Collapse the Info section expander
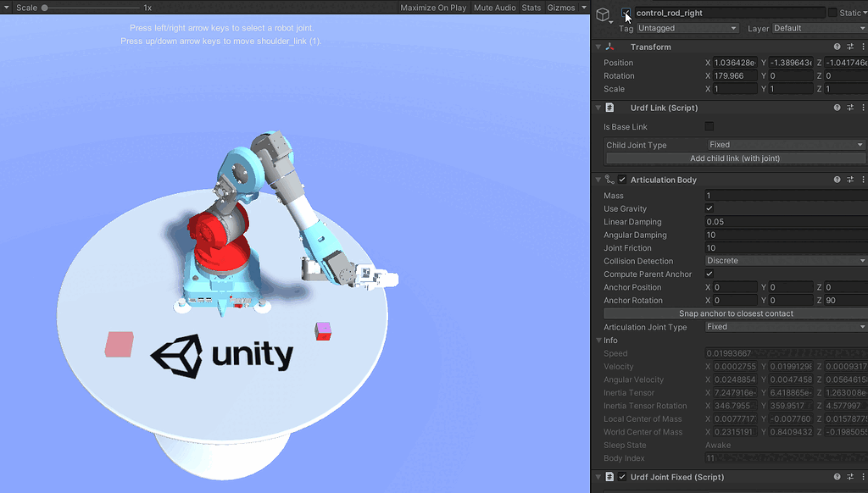 [x=599, y=340]
